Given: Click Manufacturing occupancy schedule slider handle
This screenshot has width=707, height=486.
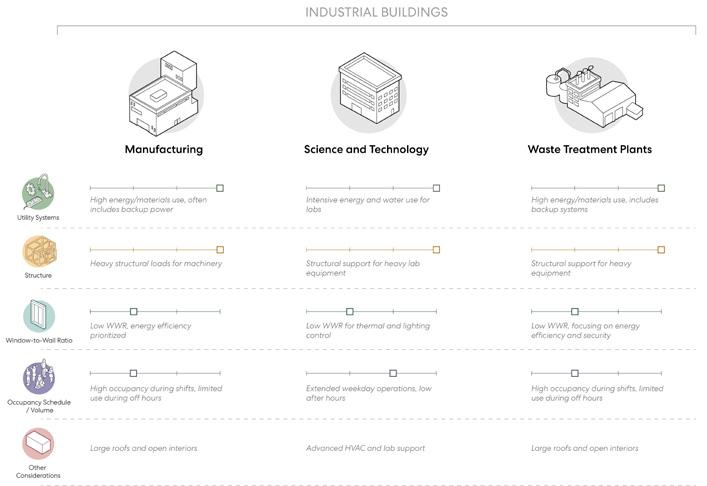Looking at the screenshot, I should click(133, 373).
